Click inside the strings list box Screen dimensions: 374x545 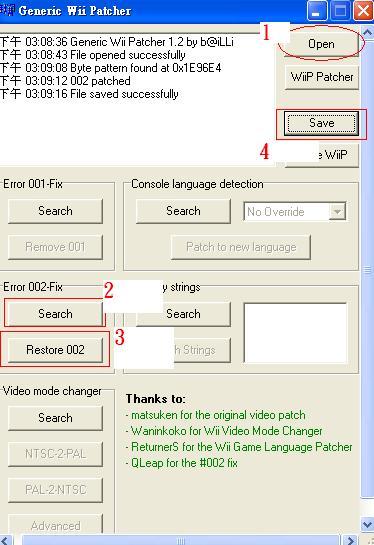(x=295, y=333)
